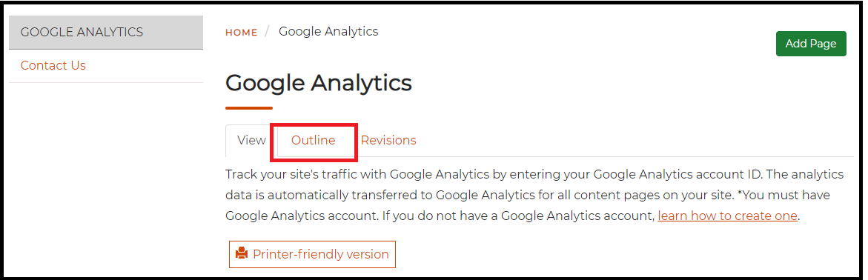Click the GOOGLE ANALYTICS sidebar header

pyautogui.click(x=106, y=32)
